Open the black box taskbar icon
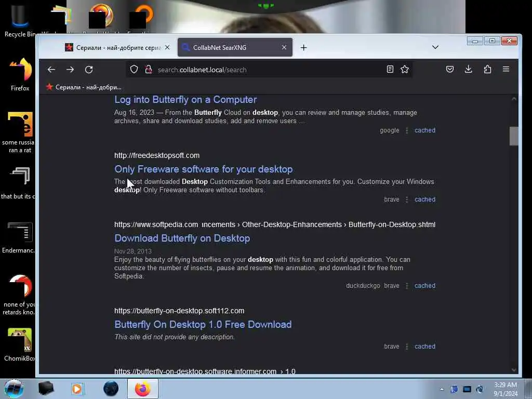 (x=46, y=389)
